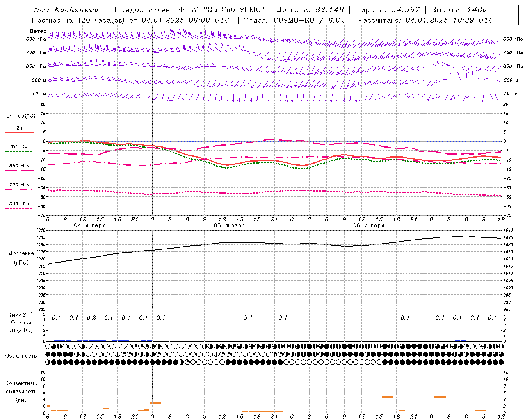The height and width of the screenshot is (420, 525).
Task: Click the elevation text "Высота: 146м"
Action: coord(459,10)
